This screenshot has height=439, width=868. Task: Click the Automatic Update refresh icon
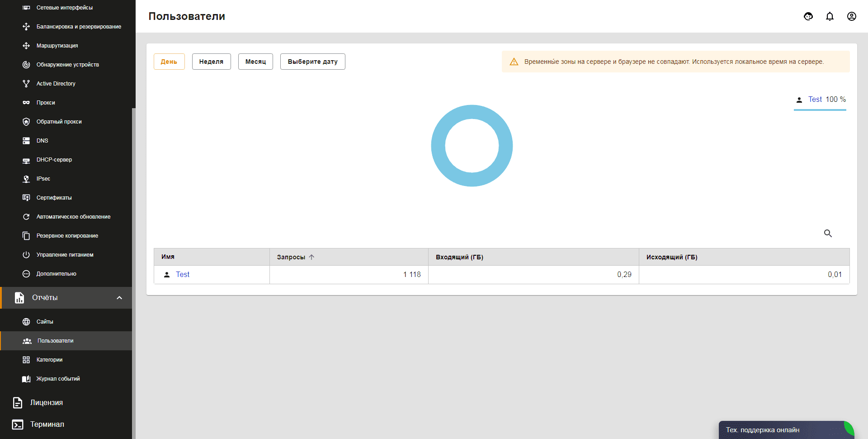[26, 217]
